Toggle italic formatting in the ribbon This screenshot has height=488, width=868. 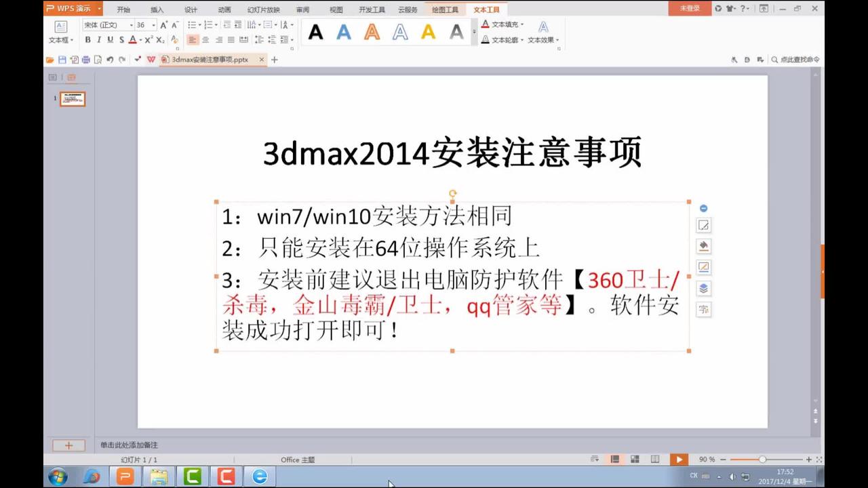point(99,40)
